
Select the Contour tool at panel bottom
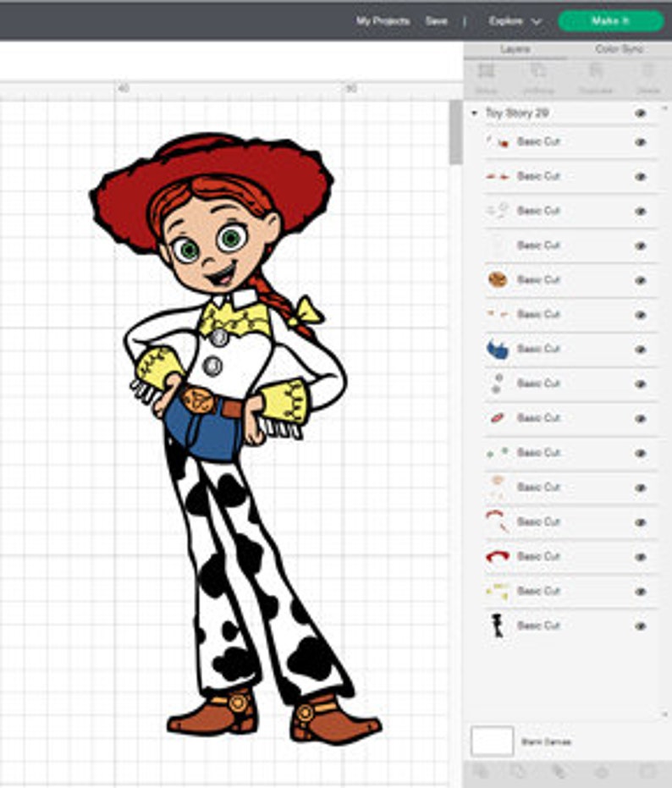647,771
